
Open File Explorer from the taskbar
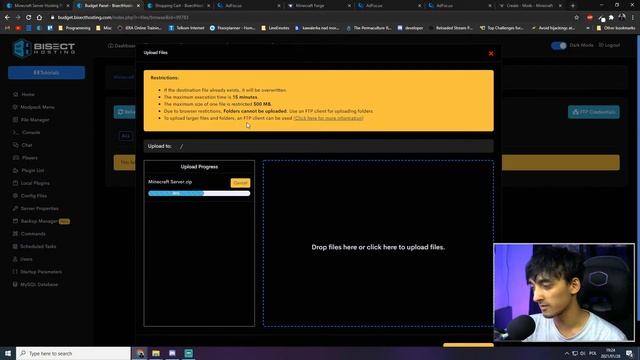pos(156,353)
